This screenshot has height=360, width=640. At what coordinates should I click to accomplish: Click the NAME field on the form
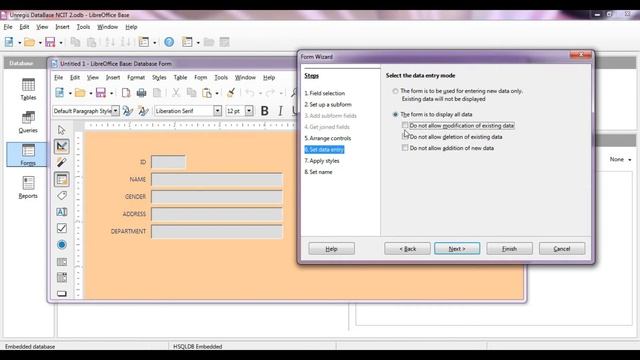point(217,180)
